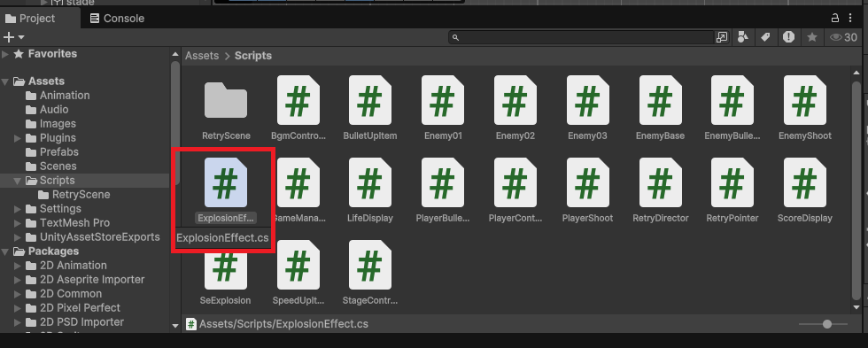Toggle hidden packages visibility eye icon
This screenshot has width=868, height=348.
(x=843, y=37)
